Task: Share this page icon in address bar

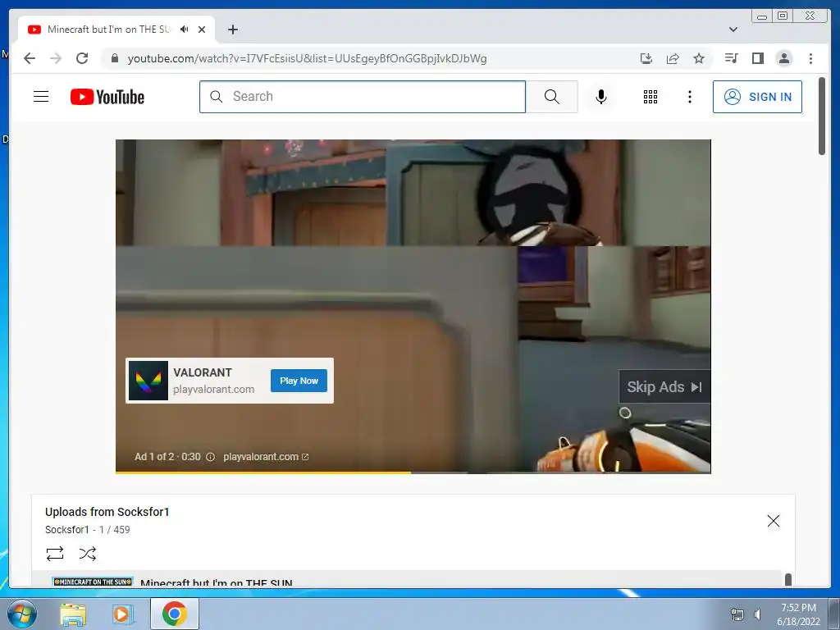Action: click(x=673, y=58)
